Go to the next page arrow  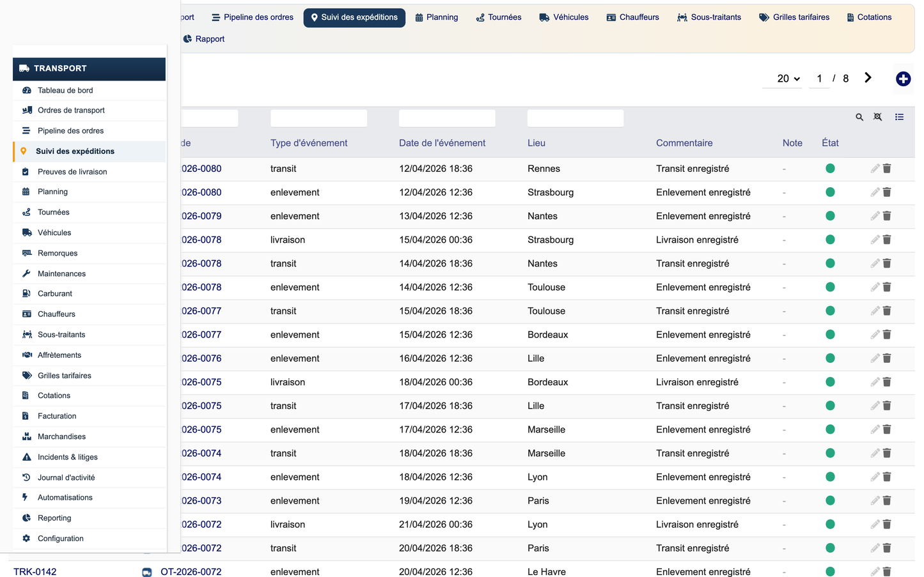[868, 77]
